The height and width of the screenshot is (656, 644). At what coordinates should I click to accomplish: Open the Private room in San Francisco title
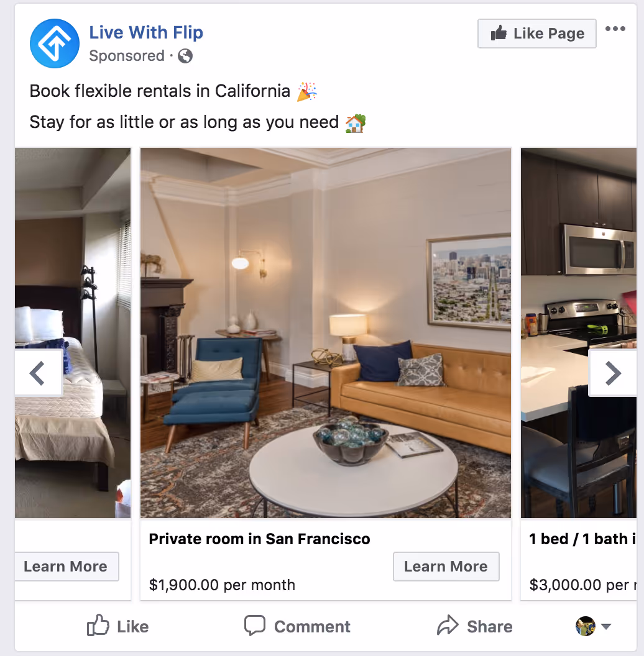(260, 539)
